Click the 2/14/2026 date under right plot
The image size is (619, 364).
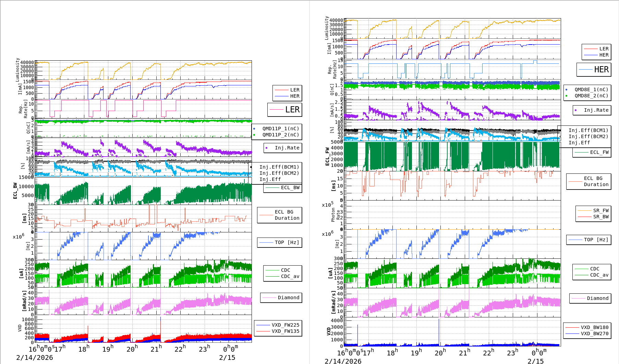pos(343,361)
